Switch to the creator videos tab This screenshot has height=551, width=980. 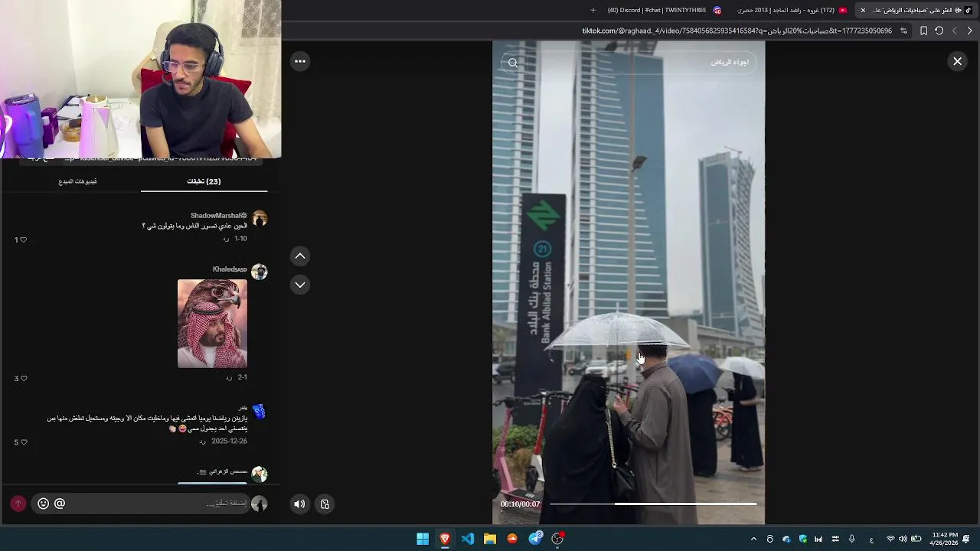pyautogui.click(x=77, y=181)
